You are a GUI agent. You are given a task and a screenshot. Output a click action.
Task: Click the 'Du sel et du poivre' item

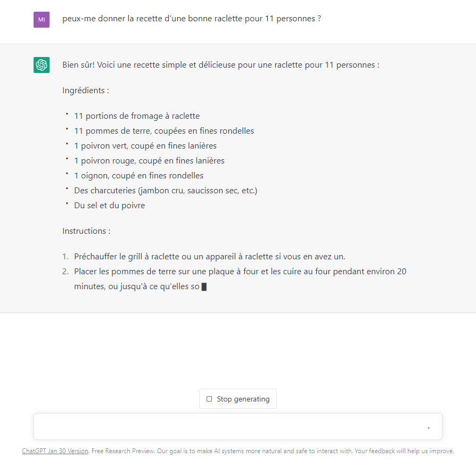pos(109,206)
